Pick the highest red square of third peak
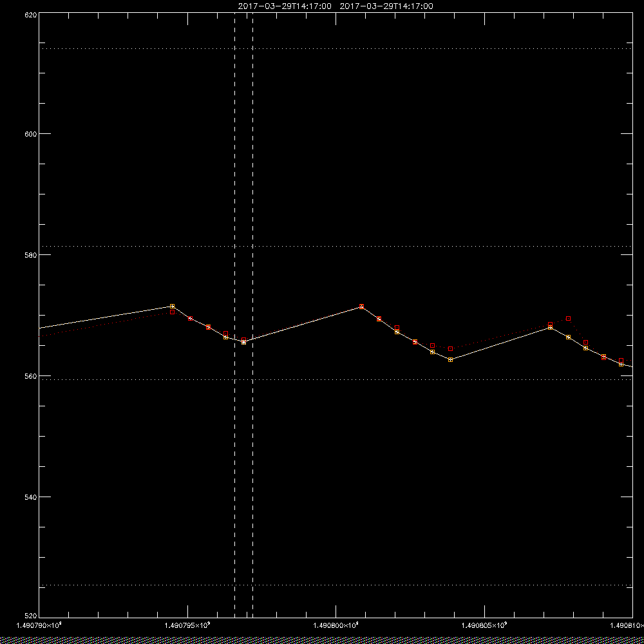 (x=569, y=318)
